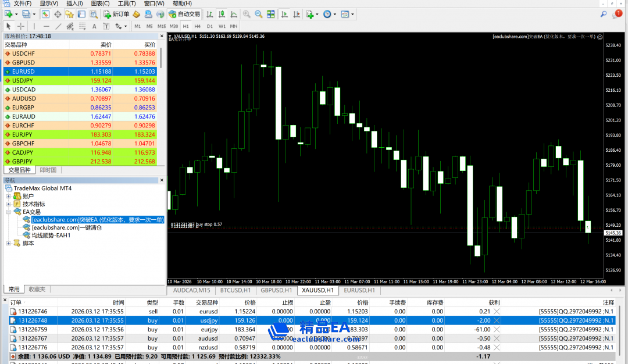628x364 pixels.
Task: Switch to the EURUSD,H1 chart tab
Action: tap(359, 290)
